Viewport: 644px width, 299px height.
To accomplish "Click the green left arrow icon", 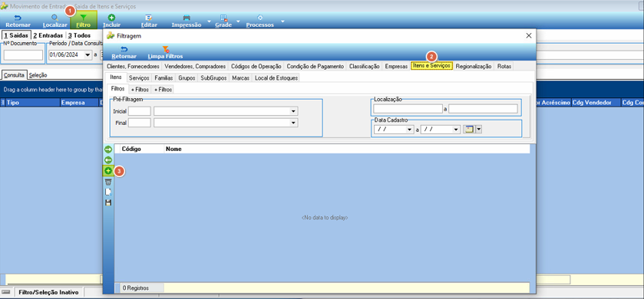I will coord(108,160).
